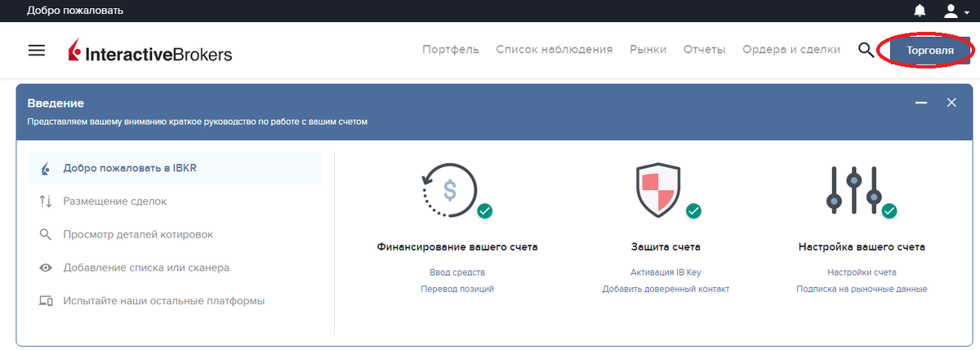
Task: Click the Финансирование вашего счета heading
Action: click(457, 246)
